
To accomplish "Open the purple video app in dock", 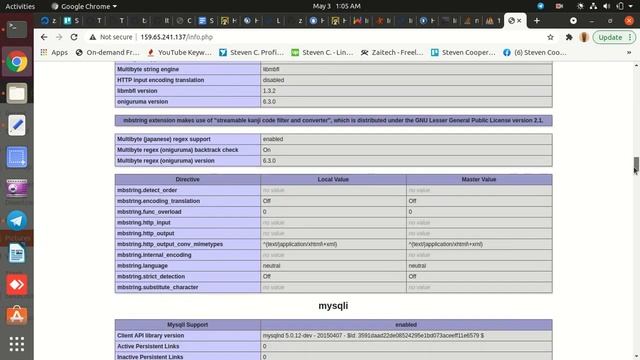I will (17, 189).
